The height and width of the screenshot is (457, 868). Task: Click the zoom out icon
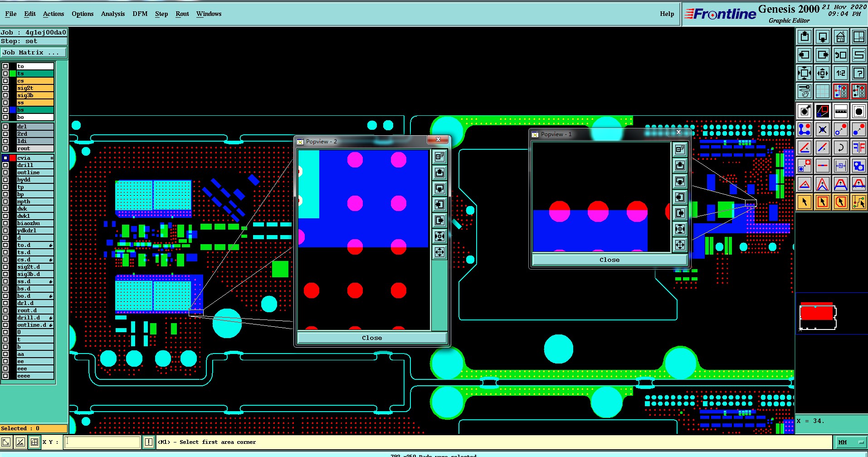823,73
